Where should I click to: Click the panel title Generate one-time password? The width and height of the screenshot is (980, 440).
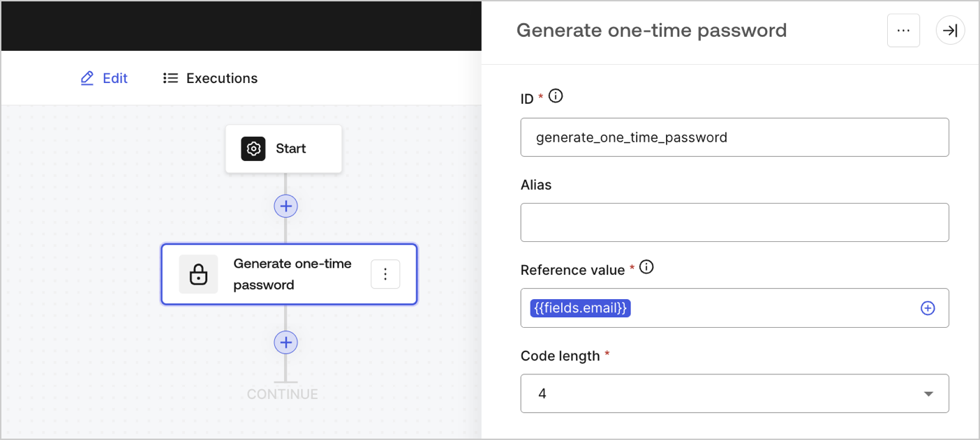[651, 31]
